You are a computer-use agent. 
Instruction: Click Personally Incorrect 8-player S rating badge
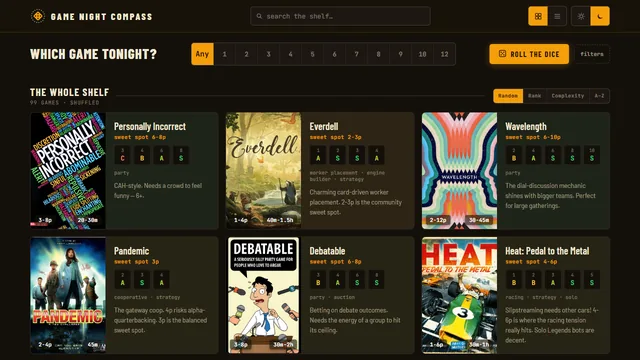click(x=181, y=155)
